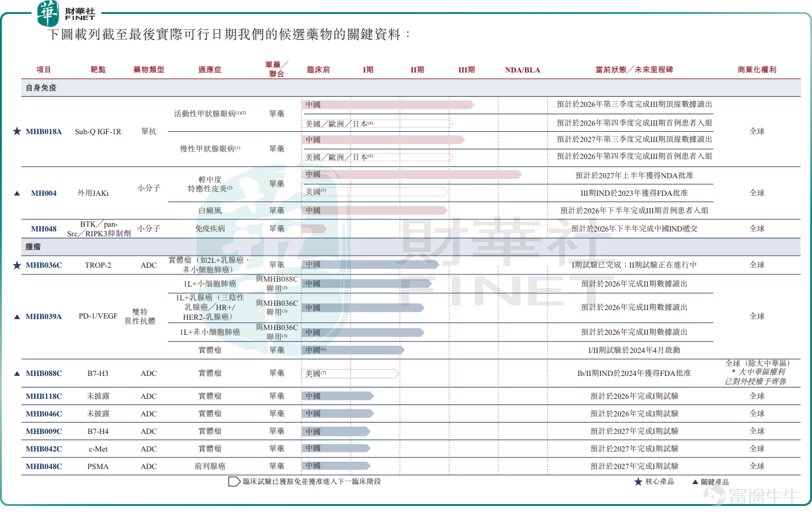
Task: Click the star icon beside MHB036C
Action: tap(17, 265)
